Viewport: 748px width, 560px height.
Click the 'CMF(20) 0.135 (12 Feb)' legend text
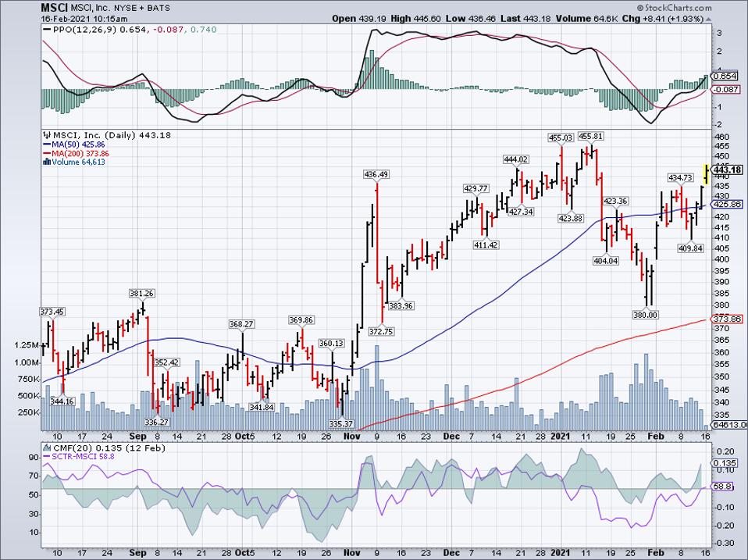click(109, 448)
